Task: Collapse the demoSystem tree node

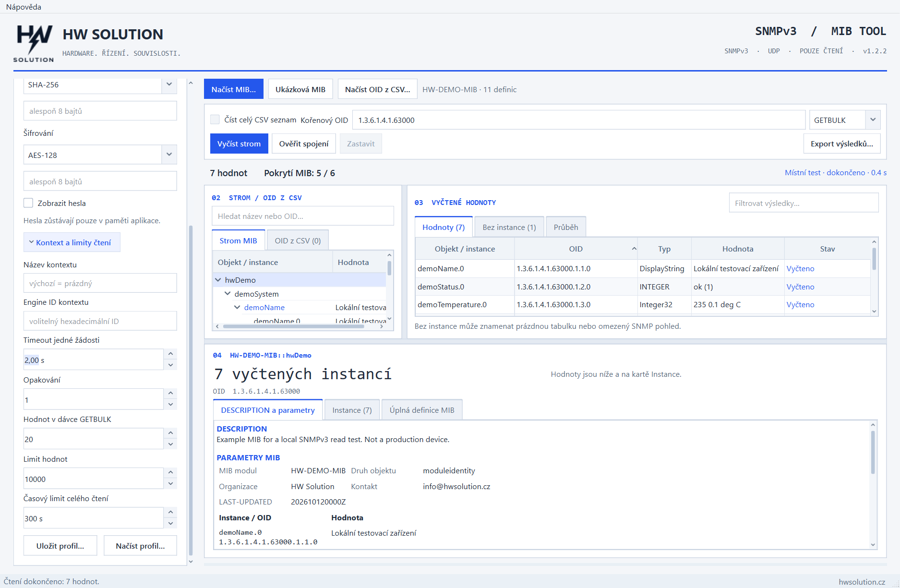Action: coord(228,293)
